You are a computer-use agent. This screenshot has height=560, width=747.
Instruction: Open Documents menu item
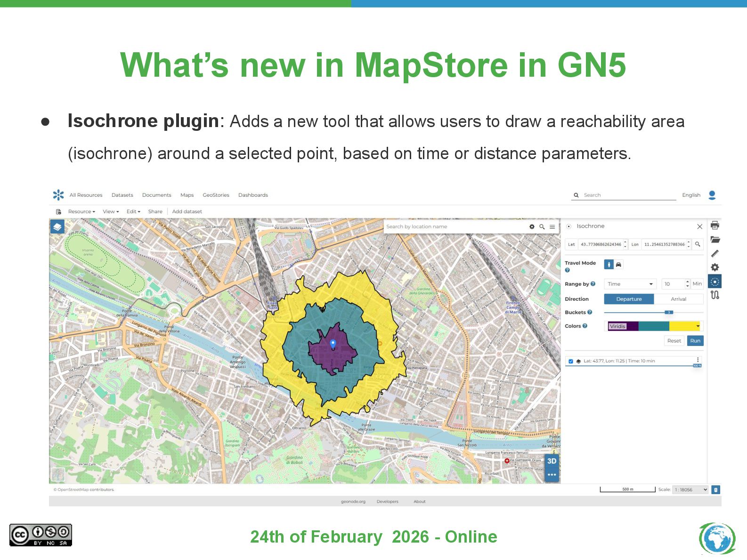pos(156,195)
